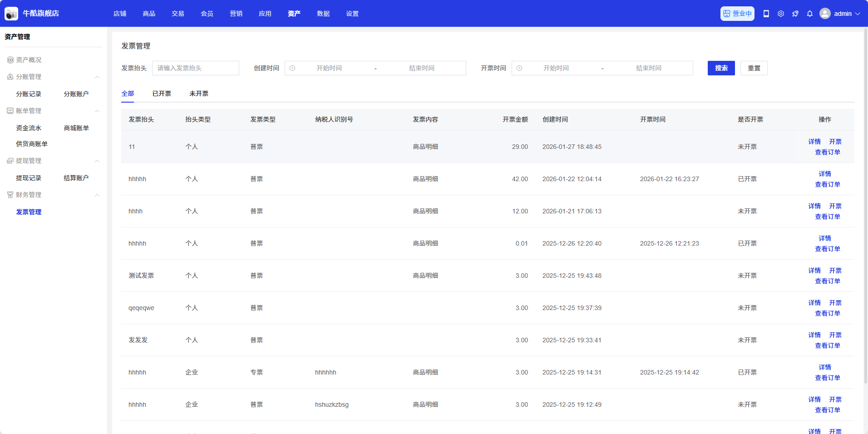Collapse the 账单管理 sidebar section
Image resolution: width=868 pixels, height=434 pixels.
[x=97, y=111]
